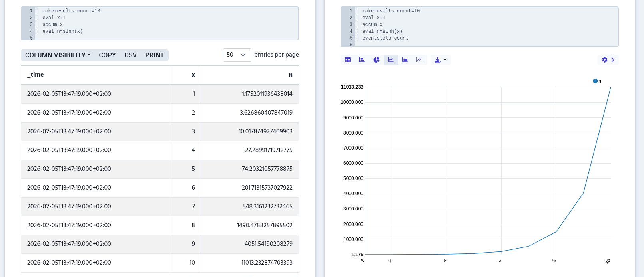Screen dimensions: 644x277
Task: Click the 11013.233 y-axis label
Action: point(352,87)
